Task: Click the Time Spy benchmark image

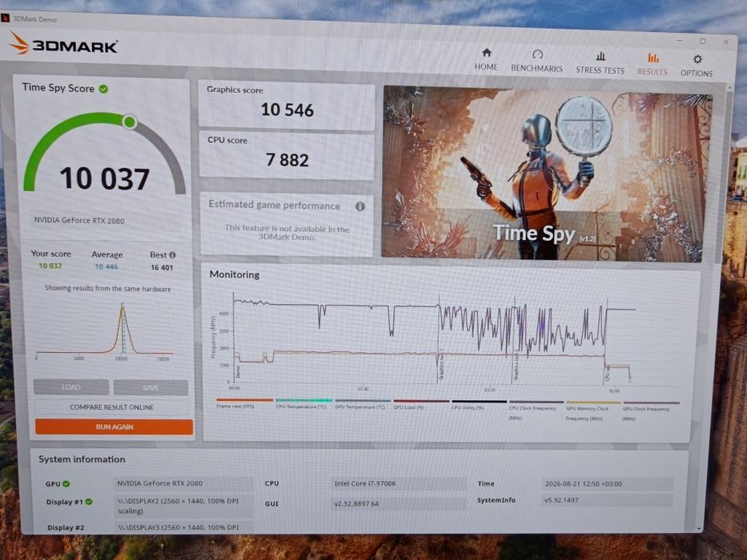Action: click(546, 174)
